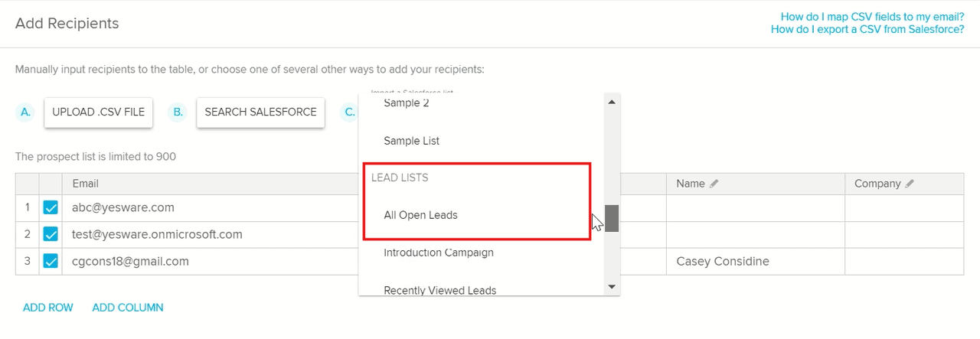Toggle the checkbox for cgcons18@gmail.com
This screenshot has height=339, width=980.
[51, 262]
